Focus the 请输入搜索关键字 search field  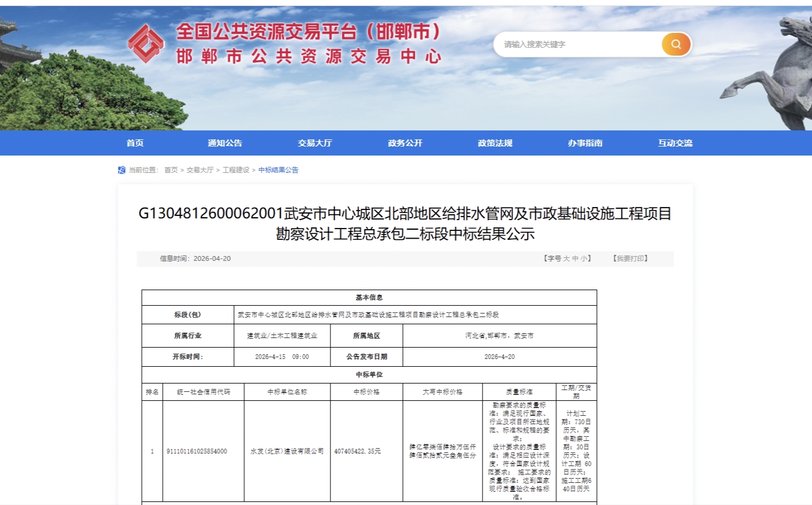pos(578,44)
